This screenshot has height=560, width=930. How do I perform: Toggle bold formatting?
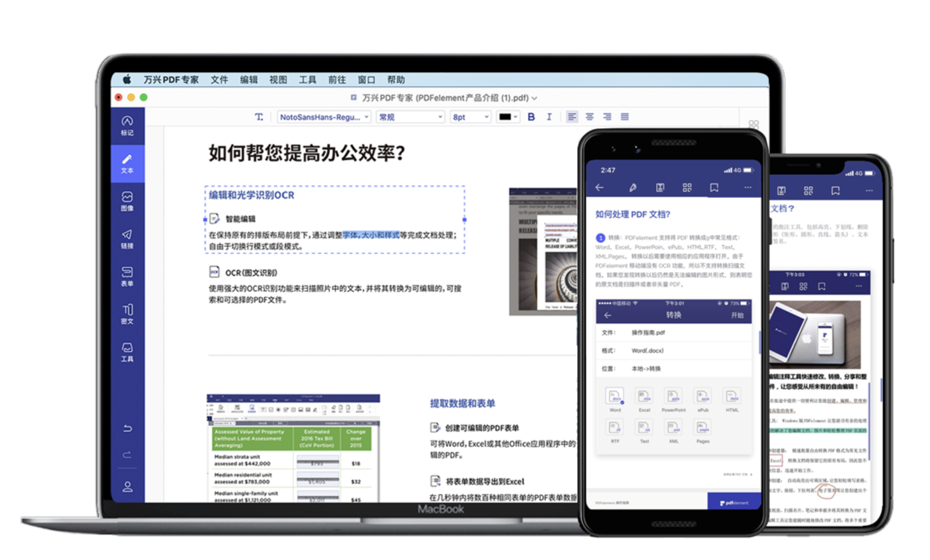tap(531, 117)
